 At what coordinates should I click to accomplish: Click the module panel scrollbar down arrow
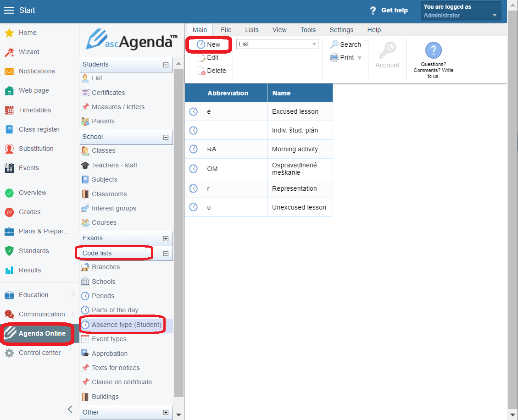tap(179, 414)
